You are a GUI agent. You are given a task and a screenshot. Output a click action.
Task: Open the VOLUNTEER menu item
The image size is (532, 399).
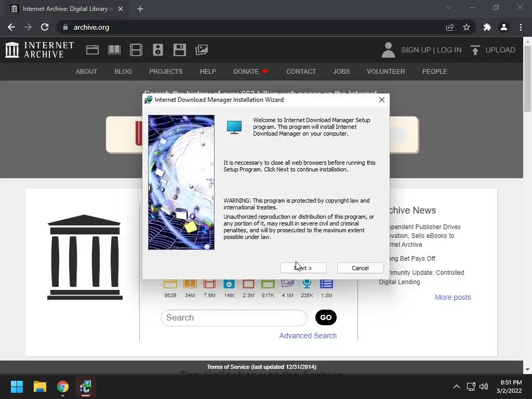tap(386, 72)
